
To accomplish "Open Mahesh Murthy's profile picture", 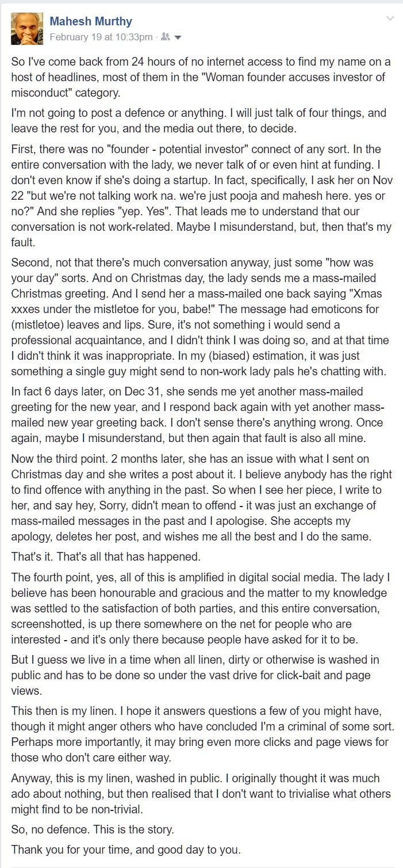I will [x=27, y=29].
